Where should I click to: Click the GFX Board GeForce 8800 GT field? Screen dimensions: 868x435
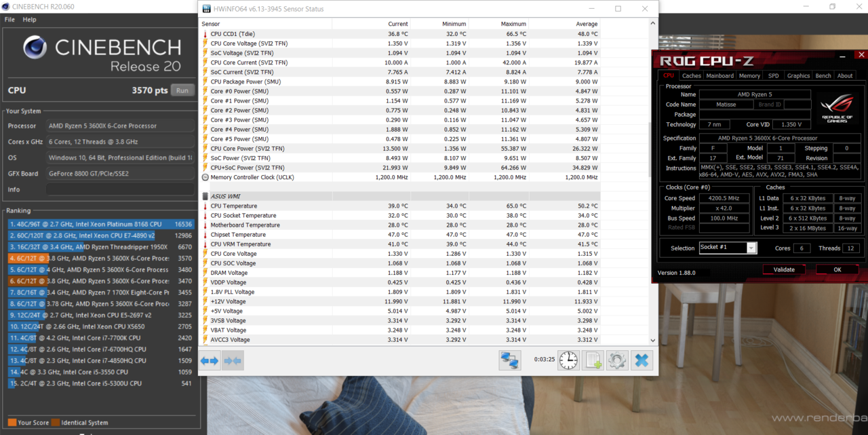point(120,174)
